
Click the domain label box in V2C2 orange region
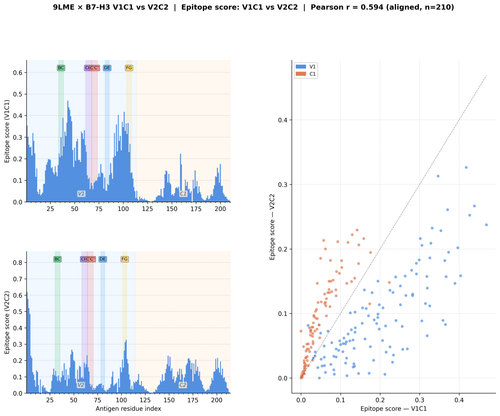point(183,385)
